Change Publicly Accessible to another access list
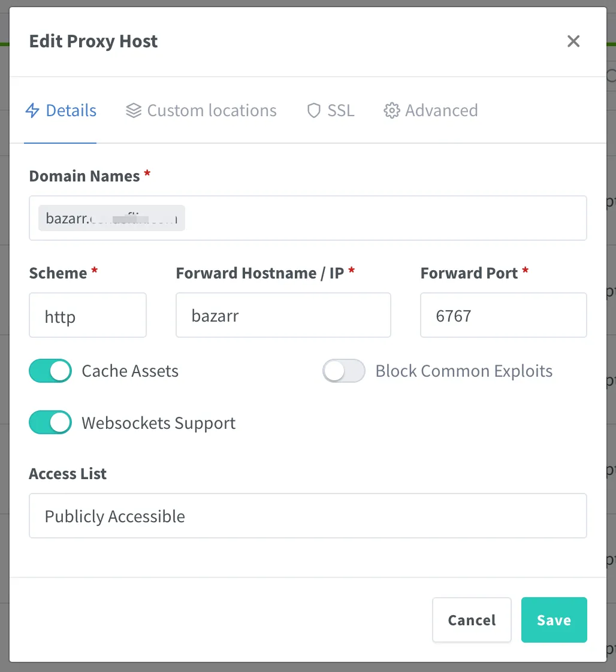Viewport: 616px width, 672px height. (x=308, y=516)
